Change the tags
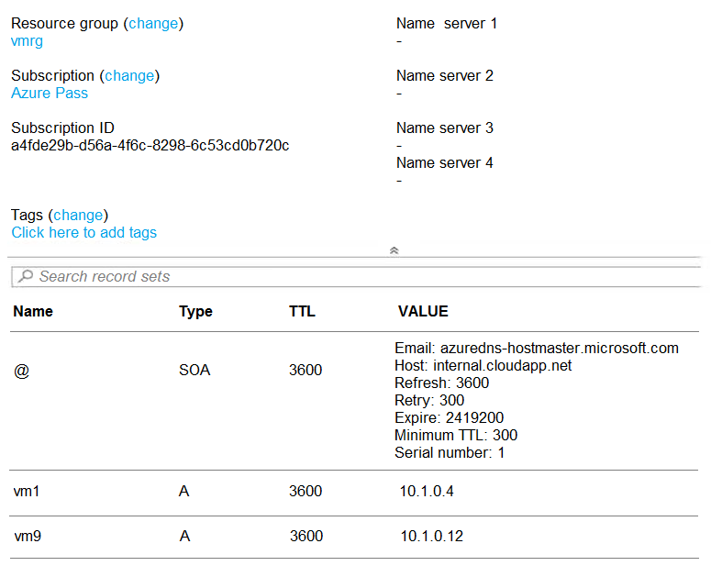The height and width of the screenshot is (588, 711). tap(78, 215)
